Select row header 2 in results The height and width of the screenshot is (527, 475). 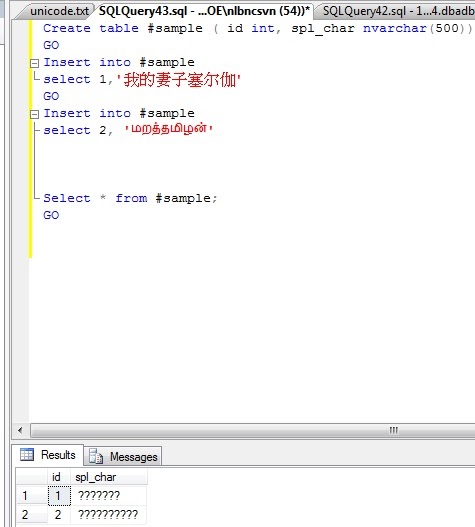click(32, 515)
